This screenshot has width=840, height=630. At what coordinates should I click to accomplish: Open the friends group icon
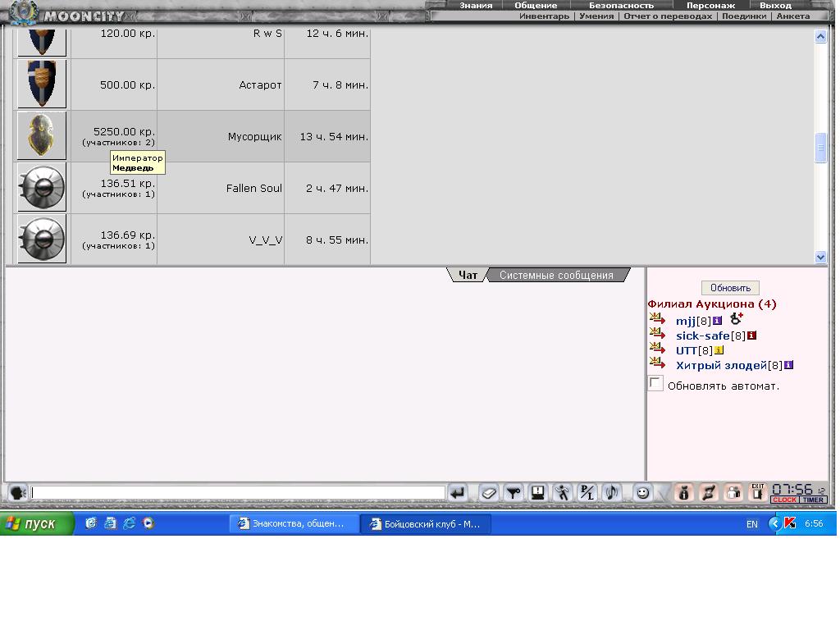[733, 493]
